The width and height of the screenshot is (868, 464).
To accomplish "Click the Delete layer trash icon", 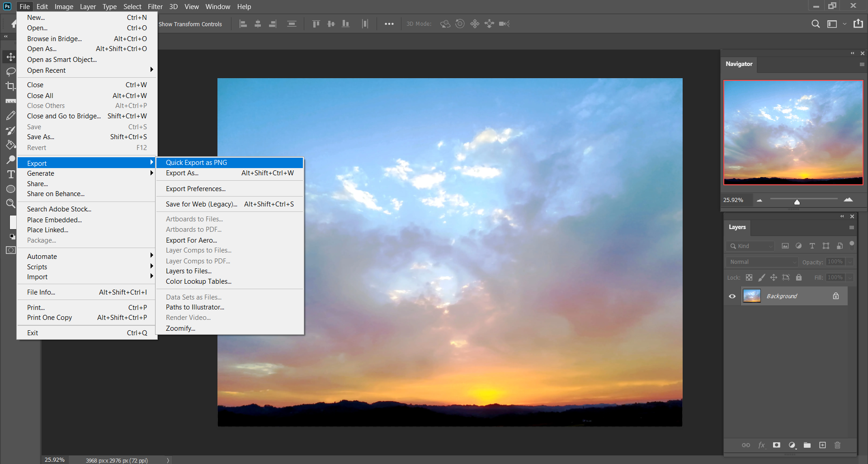I will (x=837, y=445).
